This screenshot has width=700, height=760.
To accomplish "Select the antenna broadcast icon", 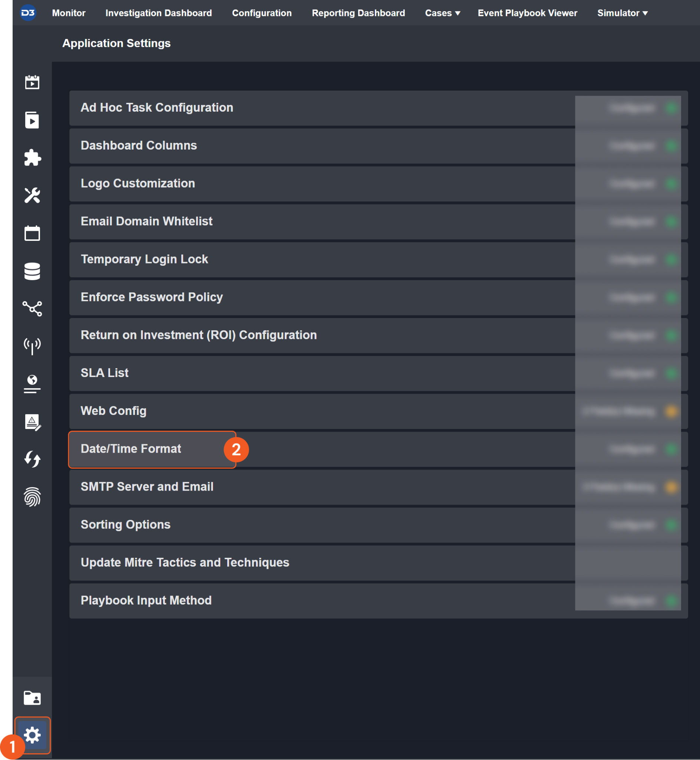I will tap(32, 346).
